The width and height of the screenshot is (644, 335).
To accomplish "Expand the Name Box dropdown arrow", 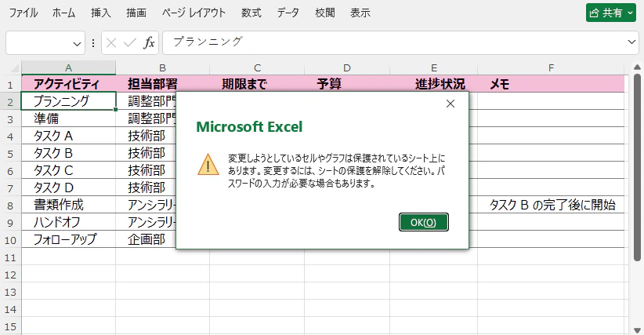I will tap(77, 43).
